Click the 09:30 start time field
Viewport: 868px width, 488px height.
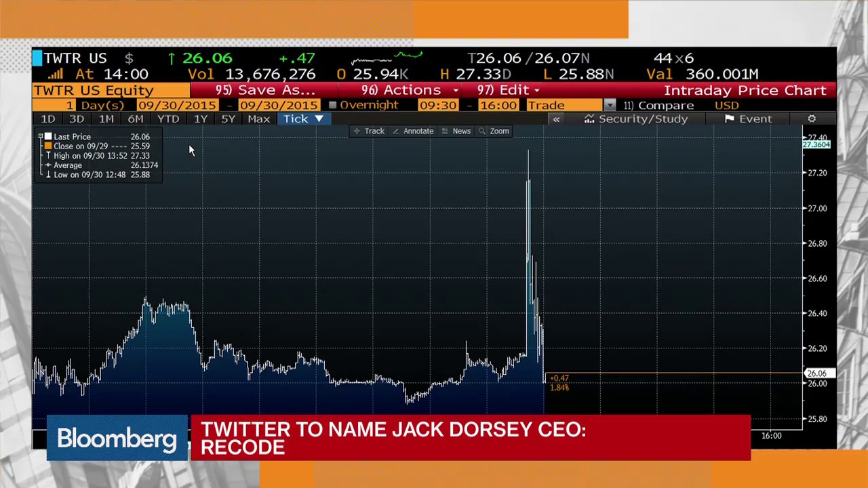(437, 105)
